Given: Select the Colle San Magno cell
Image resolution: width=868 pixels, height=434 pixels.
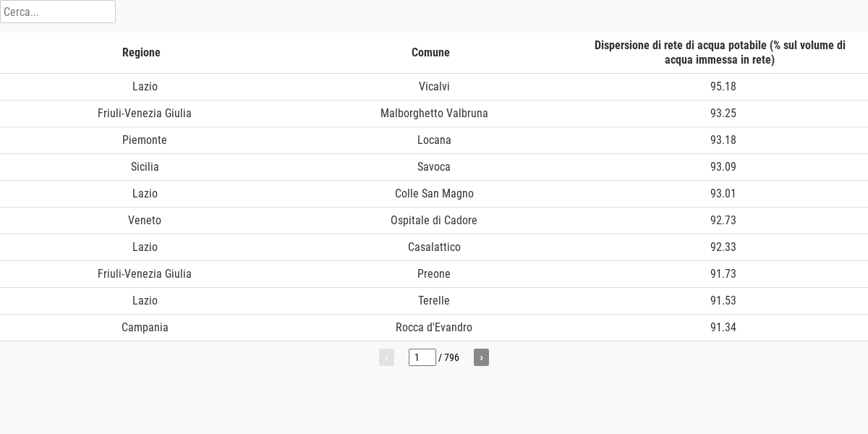Looking at the screenshot, I should pos(434,194).
